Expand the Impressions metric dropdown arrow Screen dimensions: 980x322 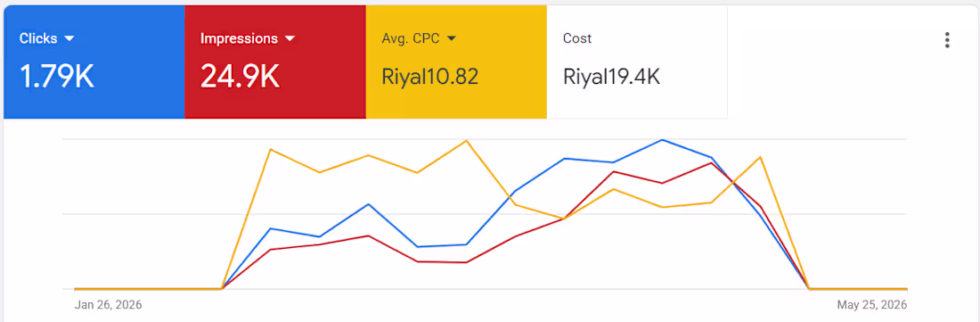tap(290, 38)
